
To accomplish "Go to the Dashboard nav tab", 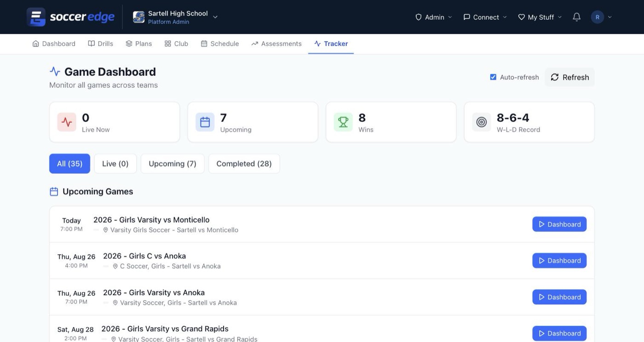I will (54, 44).
